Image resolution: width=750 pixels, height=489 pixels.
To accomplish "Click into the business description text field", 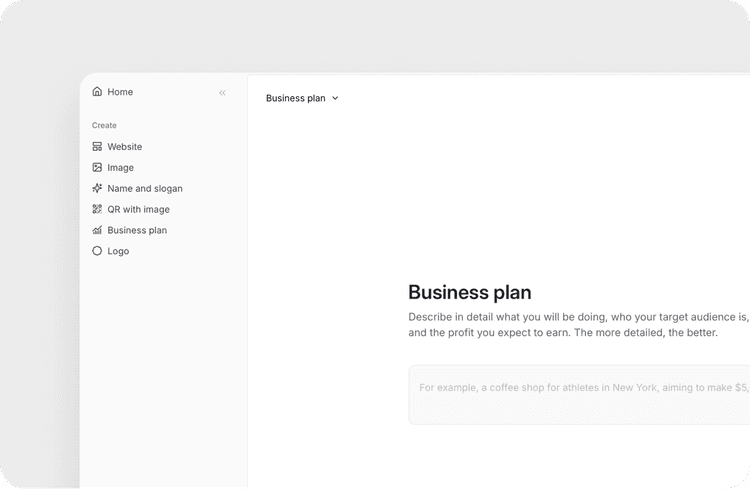I will (580, 394).
